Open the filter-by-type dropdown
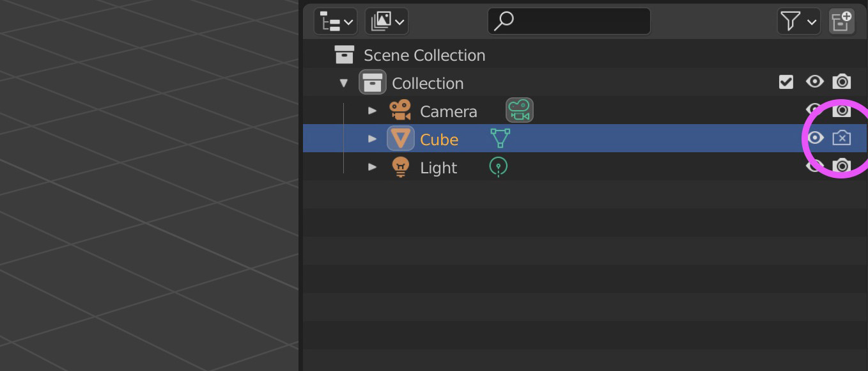Screen dimensions: 868x371 [385, 20]
